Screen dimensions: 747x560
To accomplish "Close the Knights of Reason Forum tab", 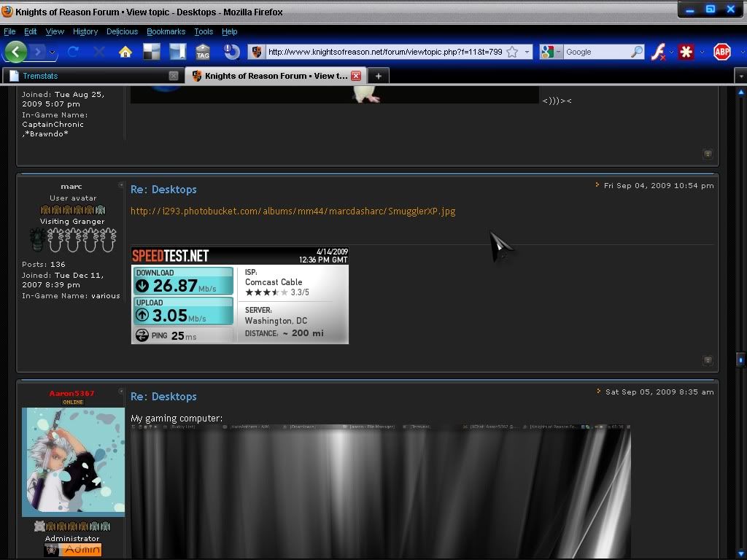I will click(356, 76).
